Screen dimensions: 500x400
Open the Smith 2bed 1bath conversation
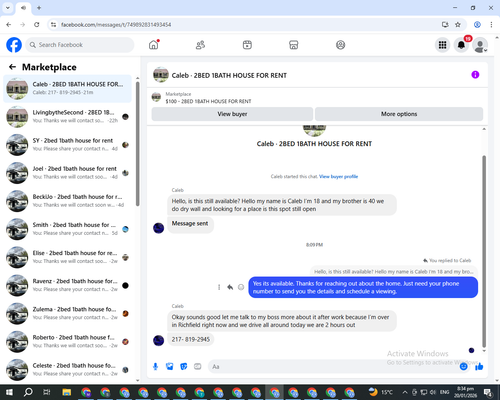(67, 229)
